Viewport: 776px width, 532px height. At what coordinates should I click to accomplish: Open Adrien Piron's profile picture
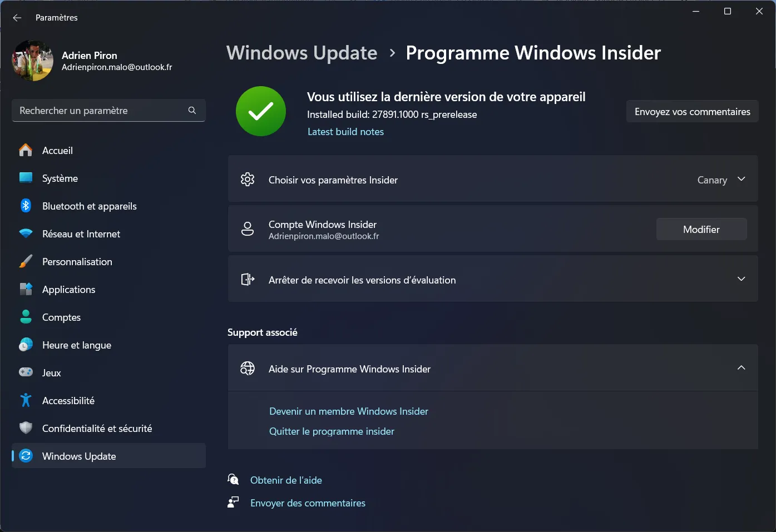(x=33, y=61)
